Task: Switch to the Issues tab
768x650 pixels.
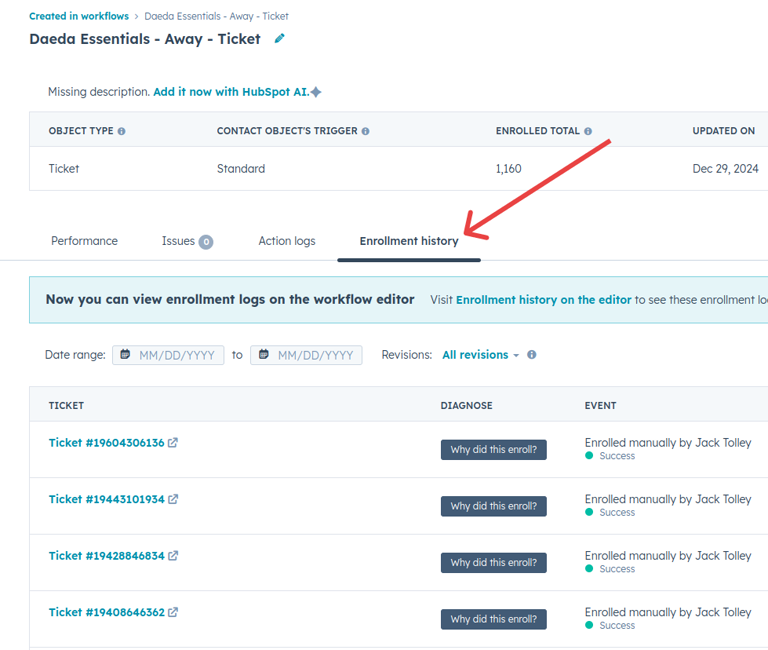Action: point(186,241)
